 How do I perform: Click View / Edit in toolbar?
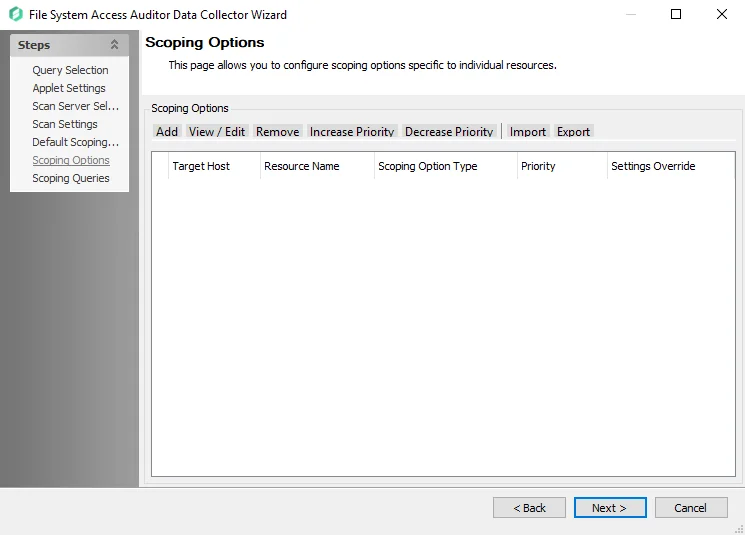pyautogui.click(x=217, y=132)
